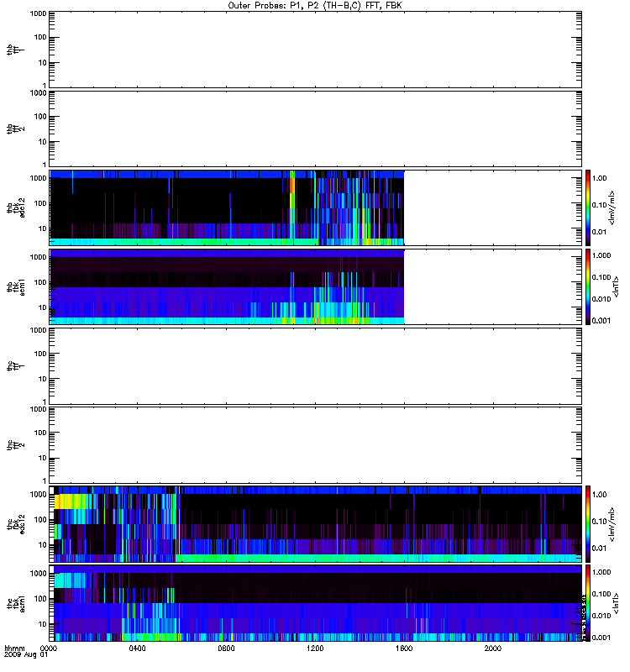Click the '100' y-axis label of the thb fbk scm1 panel
Screen dimensions: 630x672
40,282
